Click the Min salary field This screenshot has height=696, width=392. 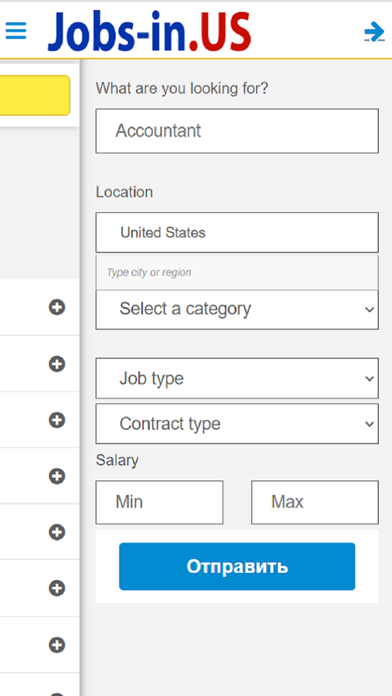click(159, 502)
